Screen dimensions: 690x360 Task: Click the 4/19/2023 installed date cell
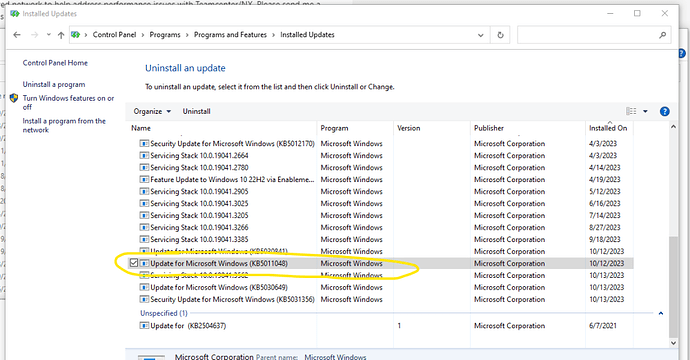click(605, 180)
